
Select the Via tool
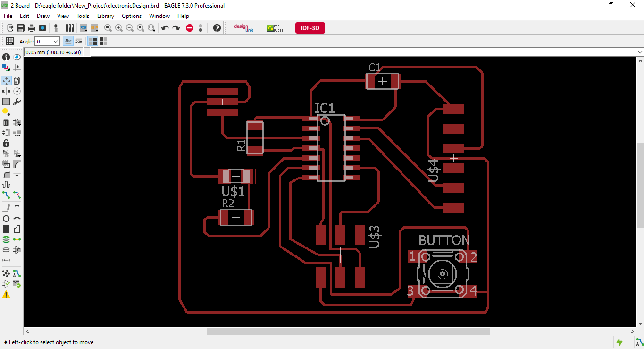[6, 239]
